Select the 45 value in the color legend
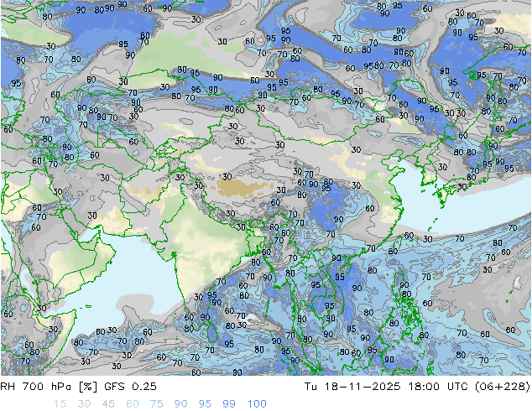 click(108, 404)
